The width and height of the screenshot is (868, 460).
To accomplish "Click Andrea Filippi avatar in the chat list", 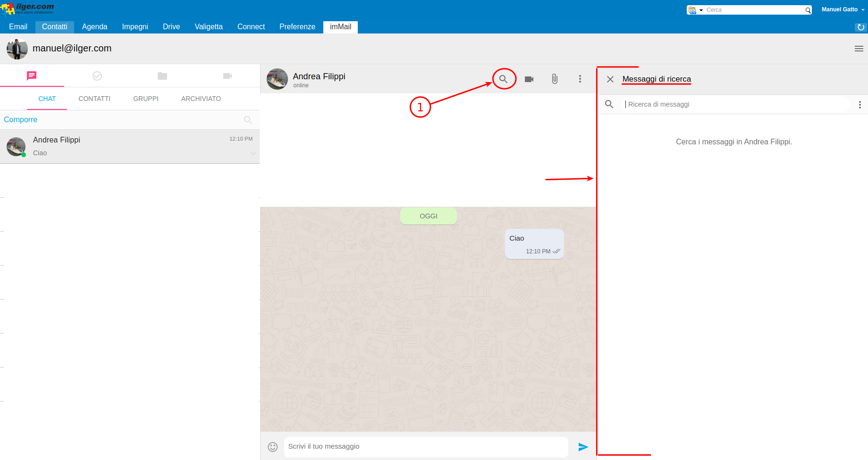I will pos(16,147).
